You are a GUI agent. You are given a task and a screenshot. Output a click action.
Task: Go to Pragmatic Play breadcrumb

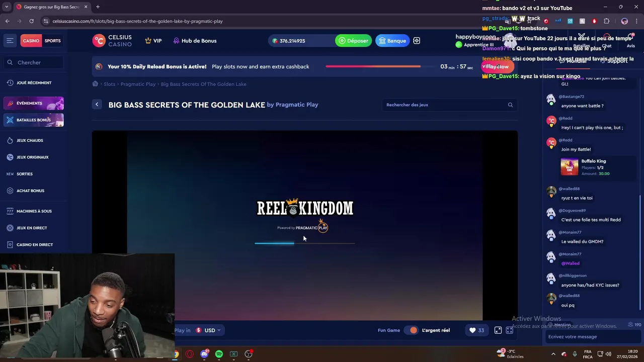point(138,84)
